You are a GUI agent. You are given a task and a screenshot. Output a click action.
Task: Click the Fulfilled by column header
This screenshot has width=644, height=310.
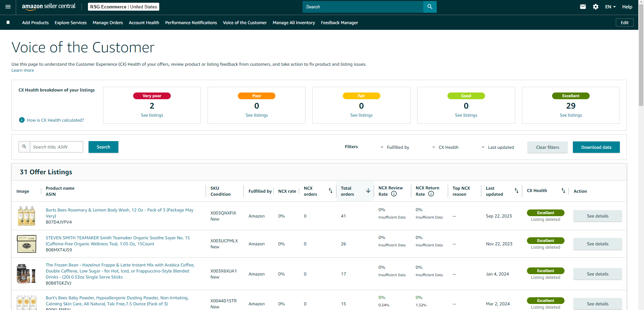point(260,191)
